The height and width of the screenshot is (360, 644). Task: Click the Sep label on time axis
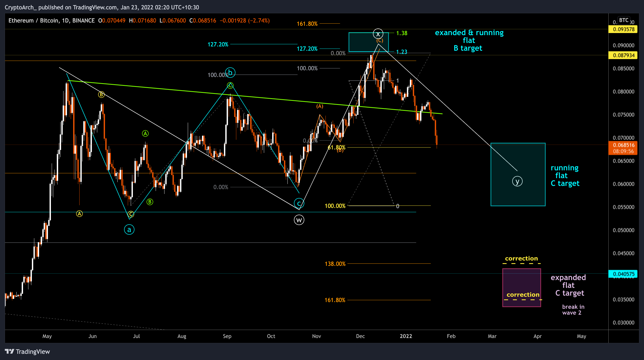coord(227,336)
